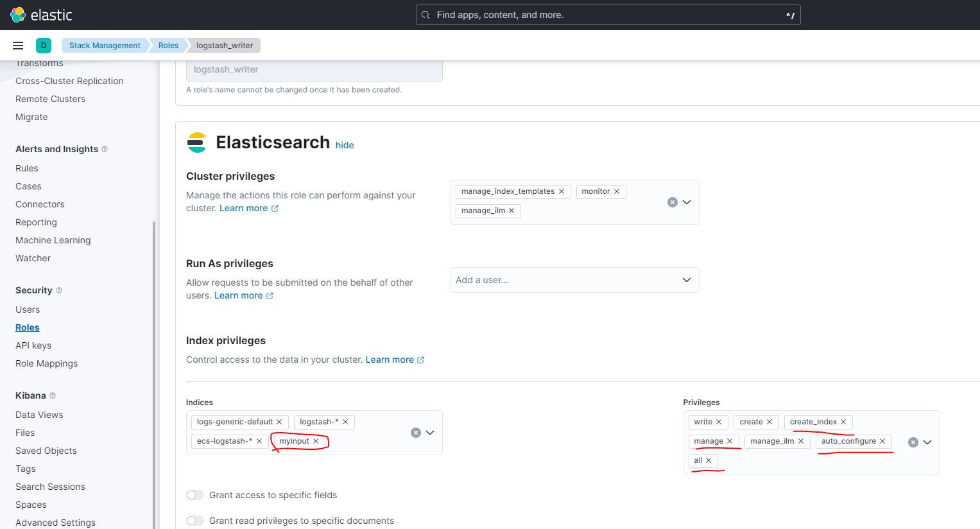Open Spaces page
This screenshot has width=980, height=529.
pyautogui.click(x=31, y=505)
